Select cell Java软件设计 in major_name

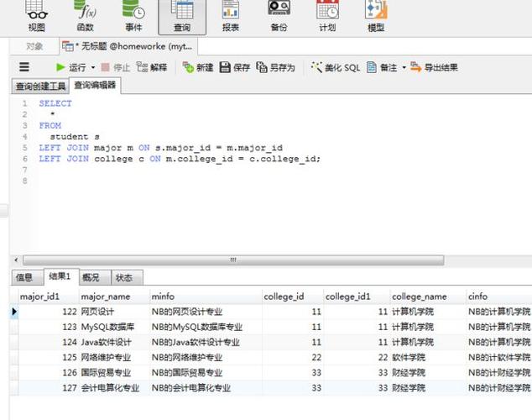[114, 342]
